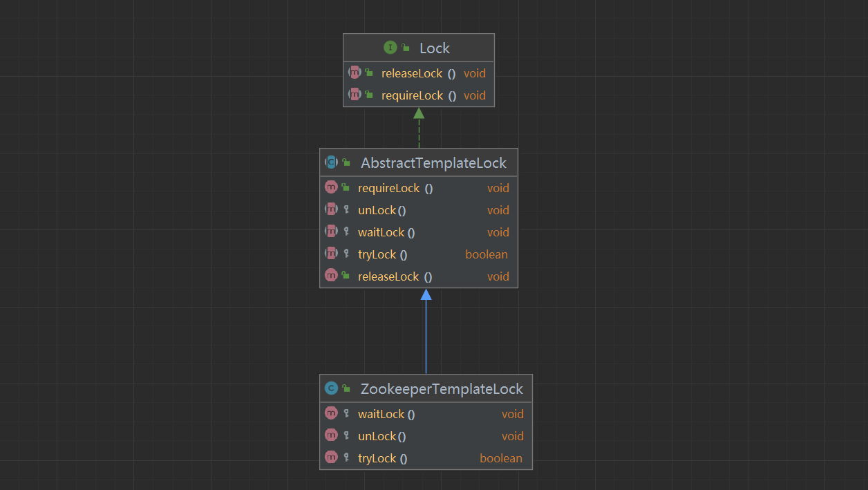Select the Lock interface title
The width and height of the screenshot is (868, 490).
pyautogui.click(x=435, y=48)
